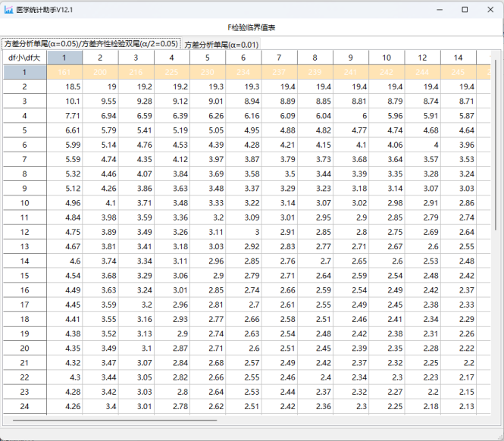Select highlighted cell 230 in row 1
This screenshot has height=441, width=504.
(x=208, y=72)
